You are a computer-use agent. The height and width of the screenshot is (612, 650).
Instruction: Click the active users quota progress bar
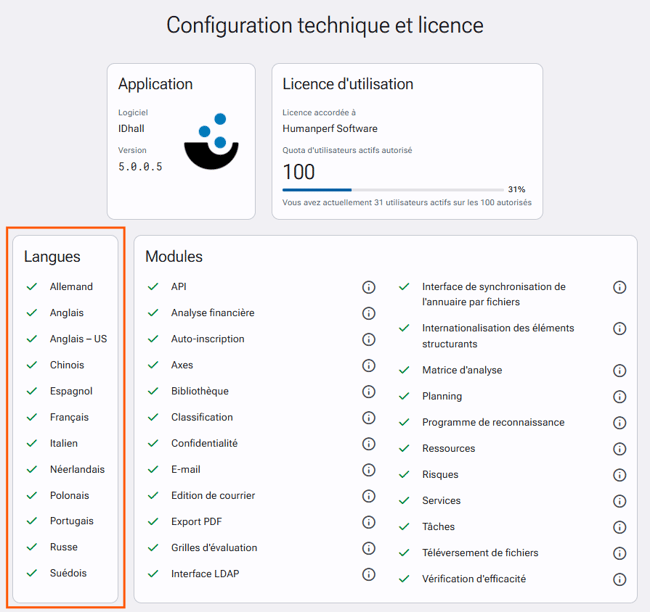pos(393,190)
